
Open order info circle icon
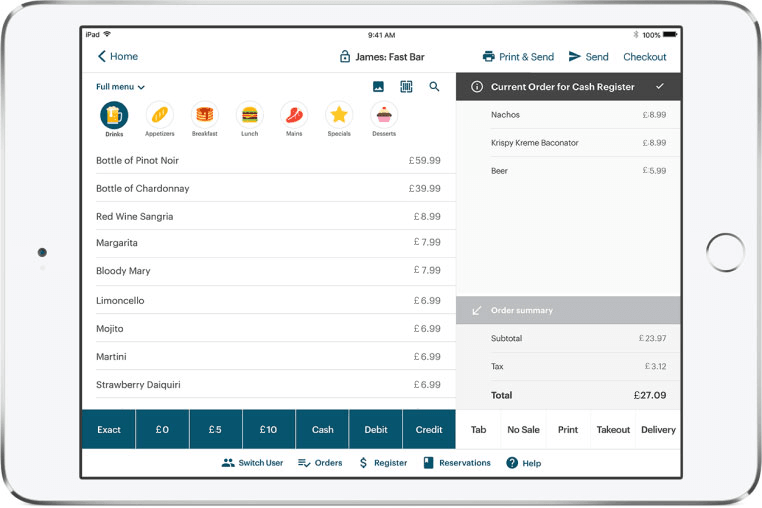tap(477, 87)
